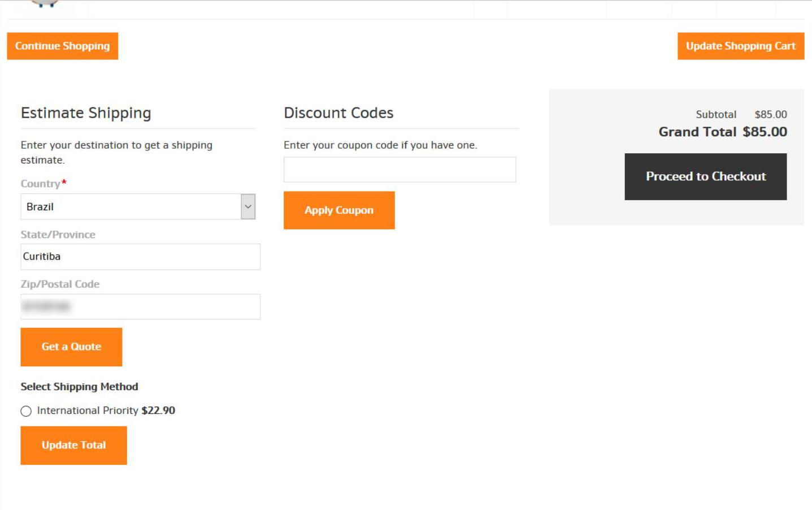The image size is (812, 510).
Task: Open the Country dropdown showing Brazil
Action: click(138, 206)
